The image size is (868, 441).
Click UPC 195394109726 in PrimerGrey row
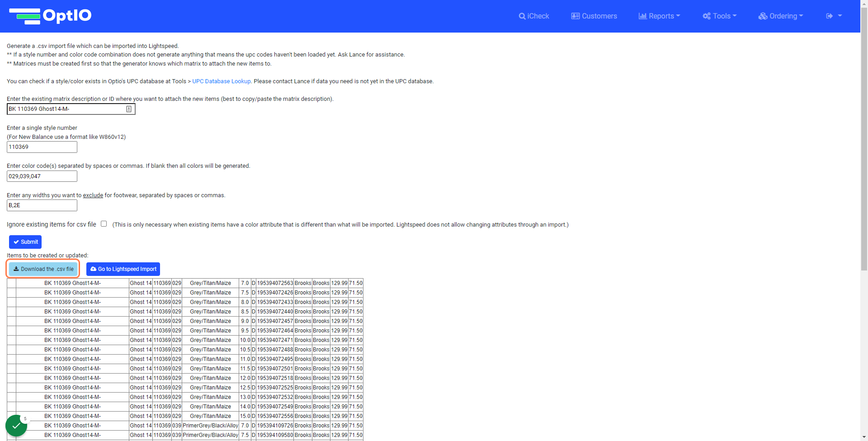pos(275,426)
